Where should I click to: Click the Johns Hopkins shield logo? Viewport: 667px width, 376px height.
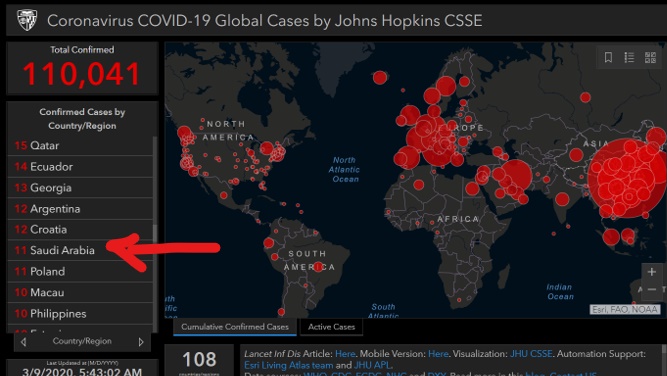coord(27,20)
